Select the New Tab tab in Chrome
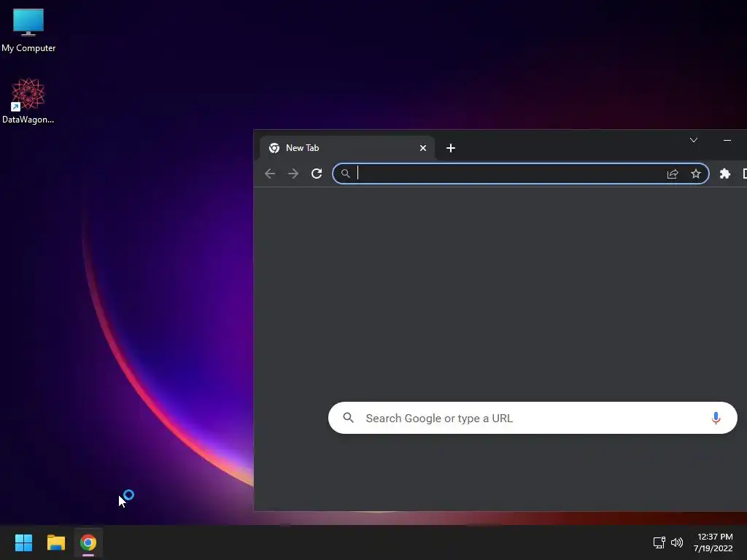Viewport: 747px width, 560px height. [x=347, y=148]
